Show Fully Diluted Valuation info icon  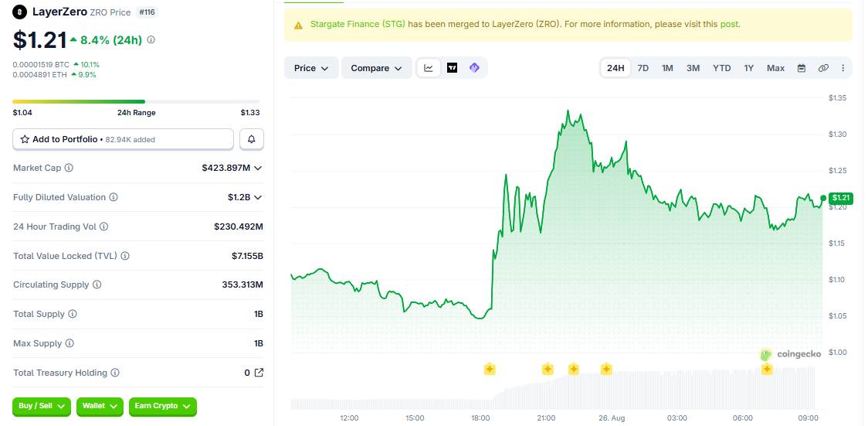pos(114,197)
